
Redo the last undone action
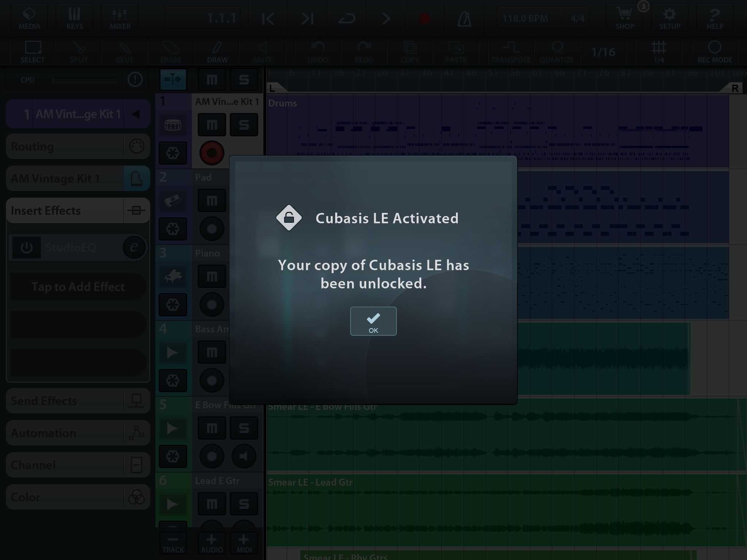(364, 52)
